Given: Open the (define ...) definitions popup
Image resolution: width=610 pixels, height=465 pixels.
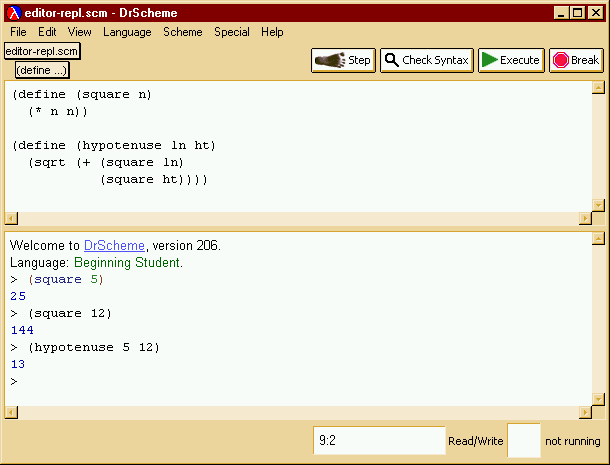Looking at the screenshot, I should click(42, 70).
